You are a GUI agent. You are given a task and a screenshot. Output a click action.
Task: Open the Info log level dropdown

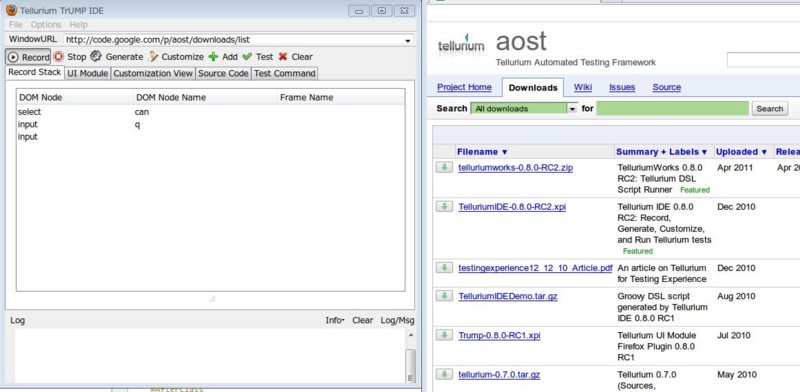click(335, 321)
